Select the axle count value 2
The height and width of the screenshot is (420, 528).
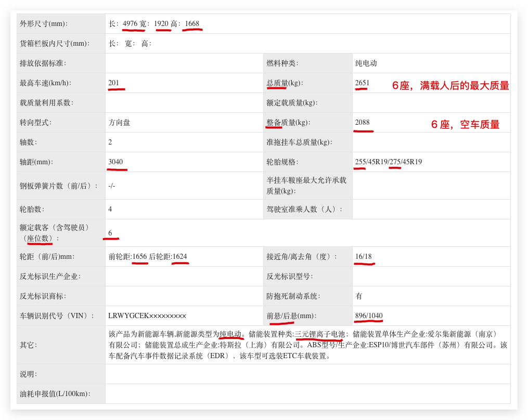(110, 142)
